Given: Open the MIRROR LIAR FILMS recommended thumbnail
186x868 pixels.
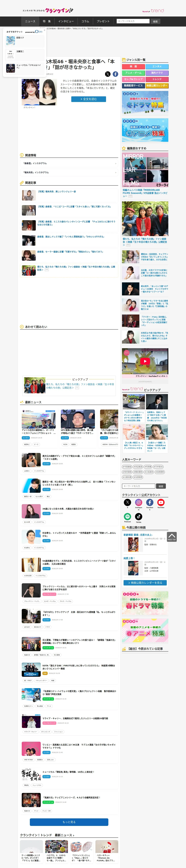Looking at the screenshot, I should 145,170.
